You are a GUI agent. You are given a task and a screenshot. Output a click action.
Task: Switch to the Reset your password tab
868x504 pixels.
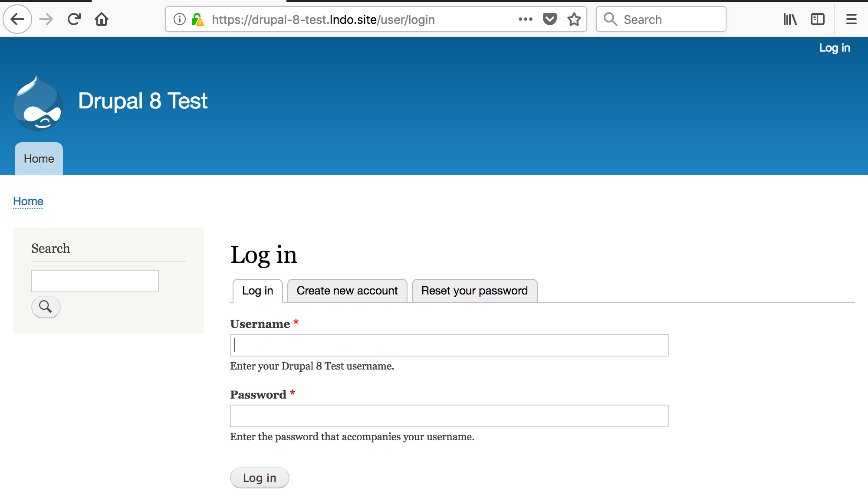[474, 291]
